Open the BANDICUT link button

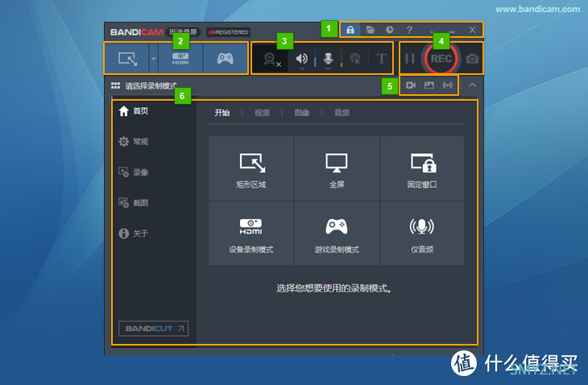[153, 329]
